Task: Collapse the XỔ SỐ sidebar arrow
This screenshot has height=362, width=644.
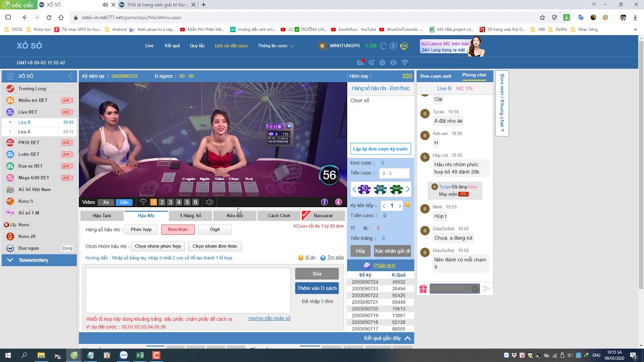Action: 70,76
